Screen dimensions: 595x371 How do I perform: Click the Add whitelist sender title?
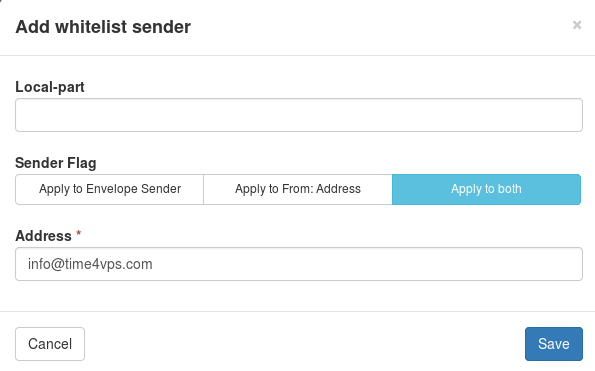pos(103,27)
